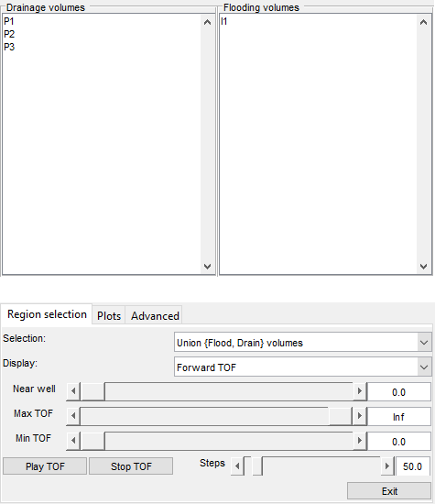Click the Play TOF button
435x504 pixels.
(45, 466)
